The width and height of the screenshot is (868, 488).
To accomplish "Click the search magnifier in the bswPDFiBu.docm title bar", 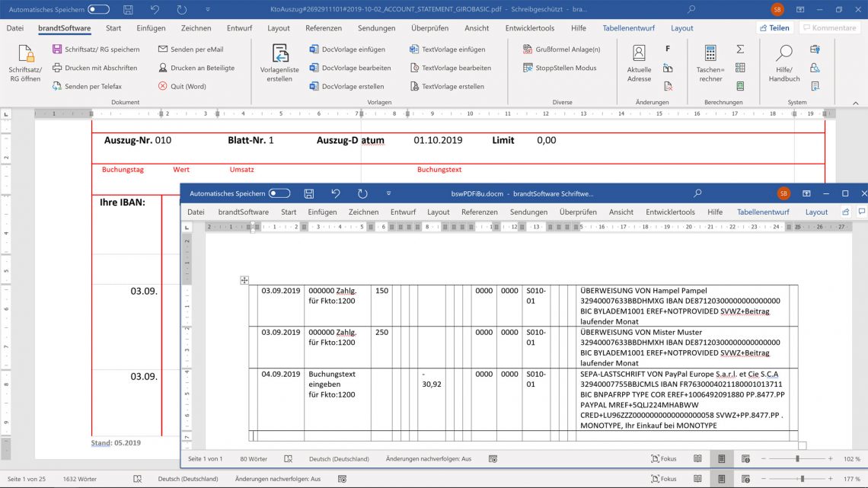I will point(697,193).
